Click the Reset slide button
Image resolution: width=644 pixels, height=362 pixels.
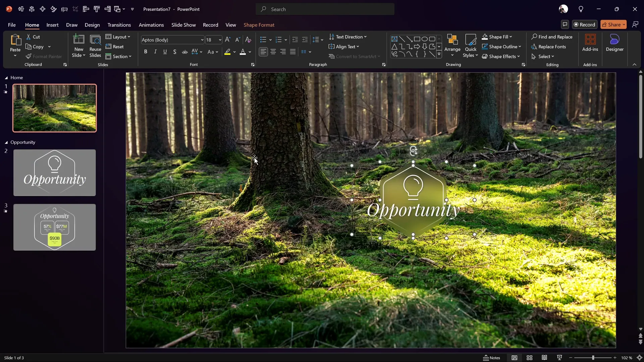pos(115,47)
